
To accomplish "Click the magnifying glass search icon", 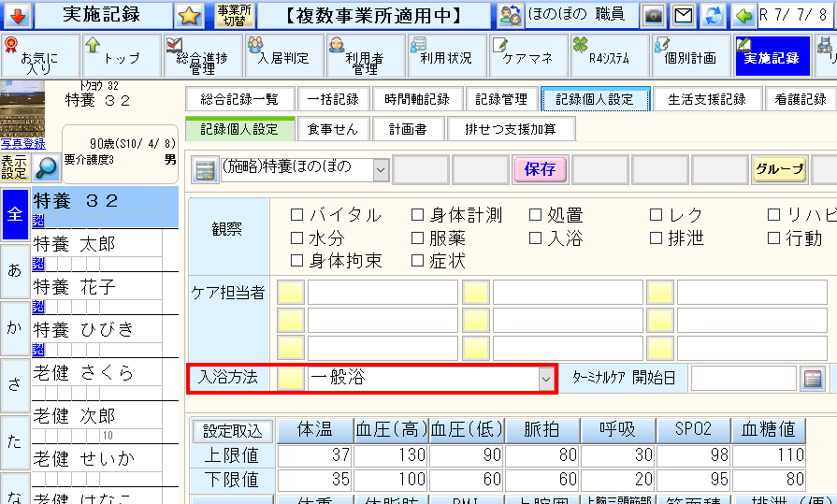I will click(x=46, y=167).
